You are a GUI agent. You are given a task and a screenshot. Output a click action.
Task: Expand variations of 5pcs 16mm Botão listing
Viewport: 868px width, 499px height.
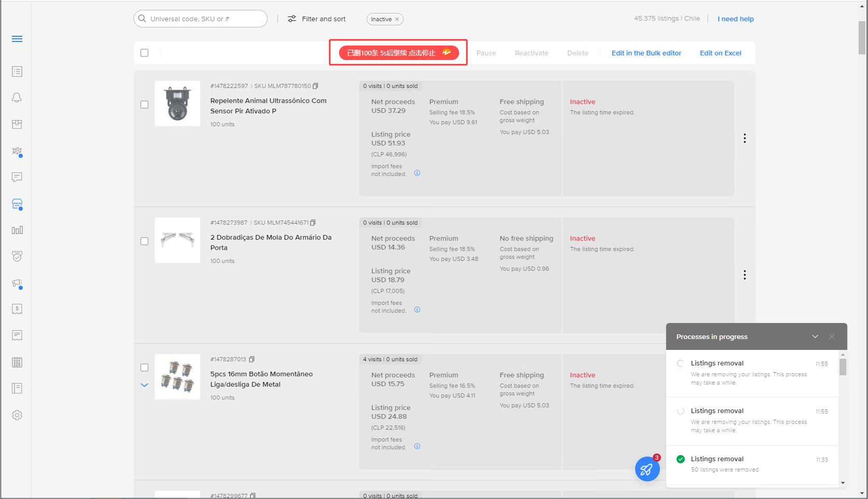144,385
